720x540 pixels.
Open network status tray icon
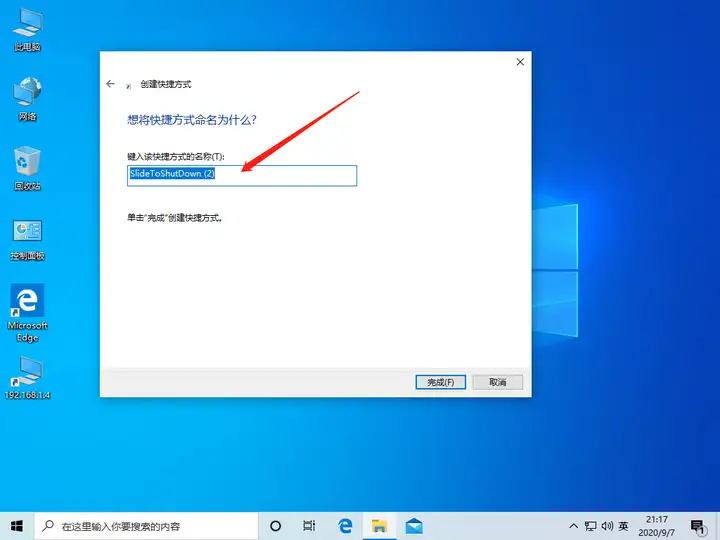pos(591,526)
